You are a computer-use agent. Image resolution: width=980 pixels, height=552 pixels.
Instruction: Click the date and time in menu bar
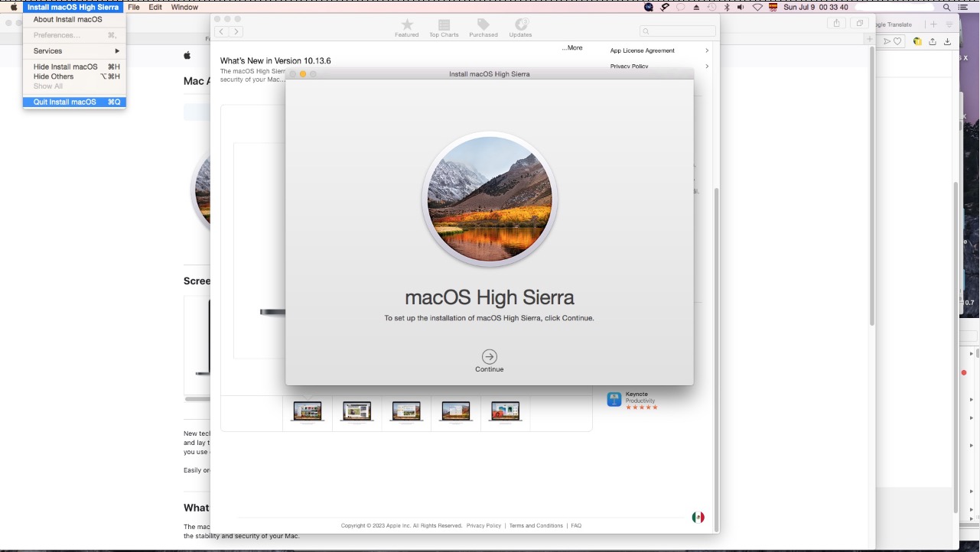(816, 7)
